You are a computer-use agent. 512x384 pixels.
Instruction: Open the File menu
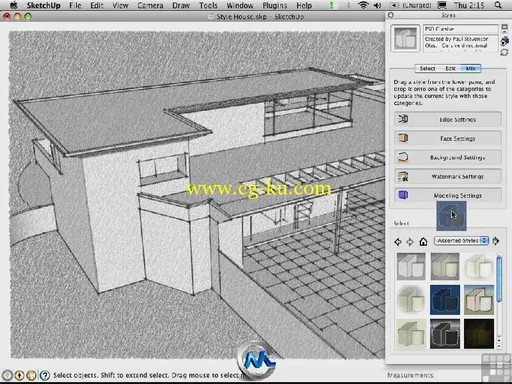tap(75, 5)
